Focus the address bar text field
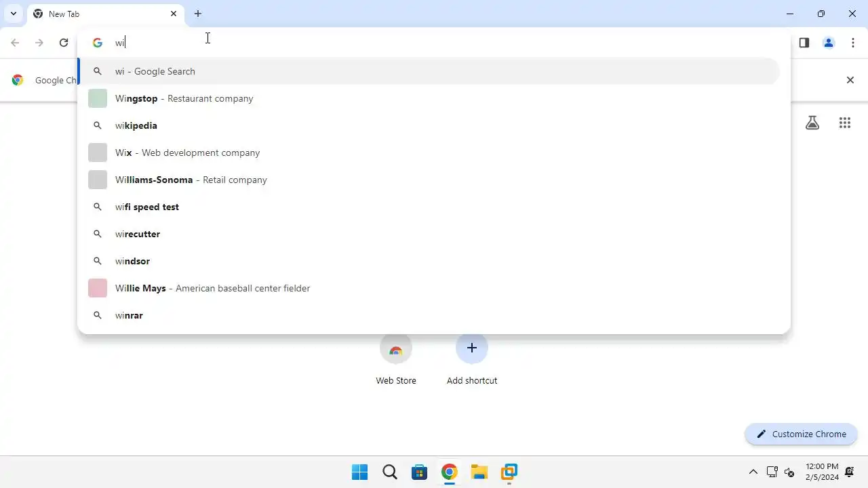868x488 pixels. 434,43
